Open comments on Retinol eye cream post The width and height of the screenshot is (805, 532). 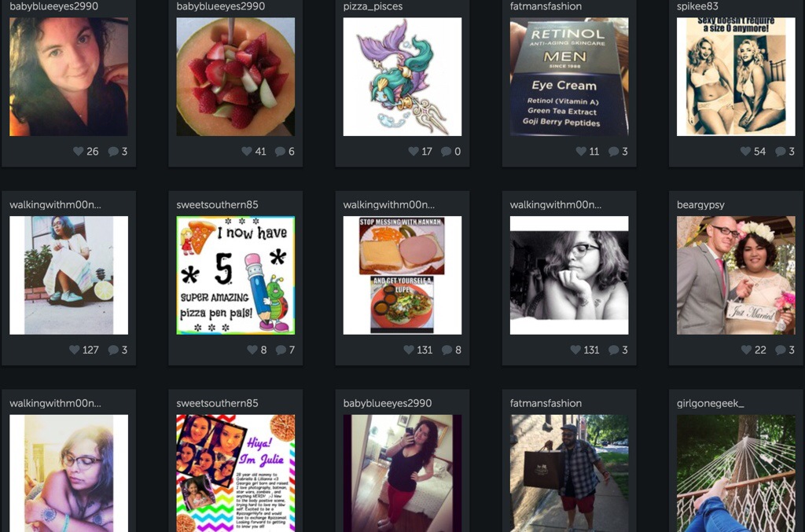(613, 152)
